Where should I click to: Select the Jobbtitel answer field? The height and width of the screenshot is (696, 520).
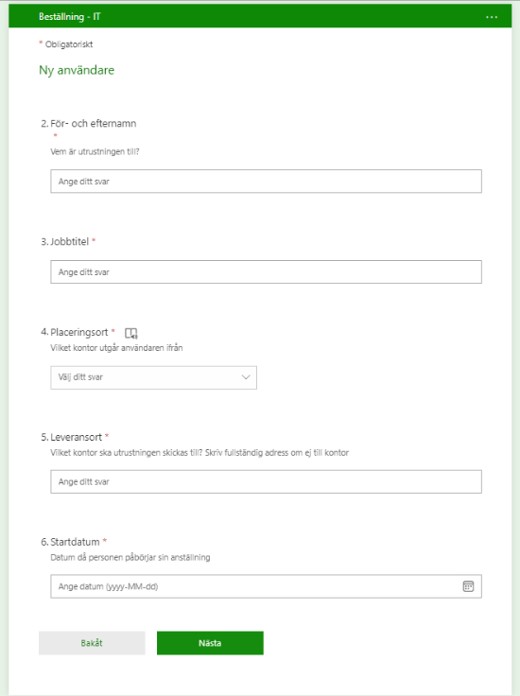266,272
